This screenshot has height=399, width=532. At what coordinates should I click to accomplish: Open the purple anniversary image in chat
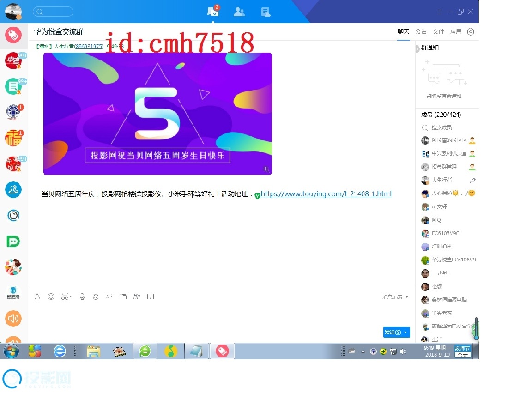157,114
